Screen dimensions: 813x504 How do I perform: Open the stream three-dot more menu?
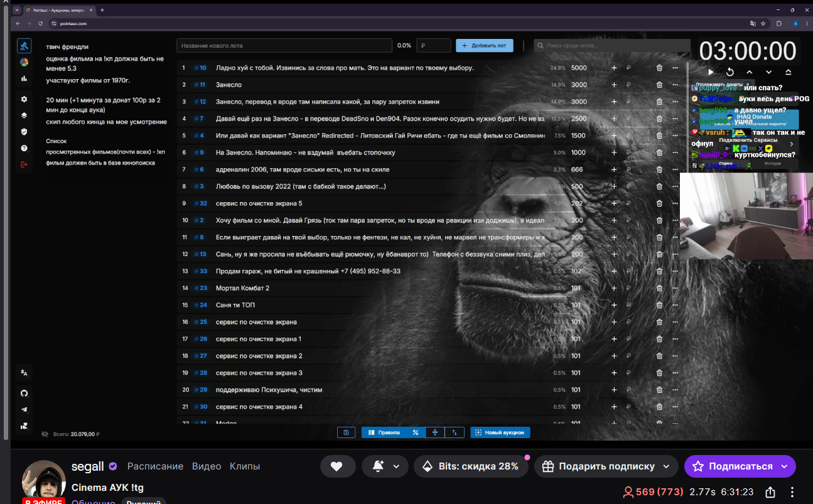click(792, 492)
